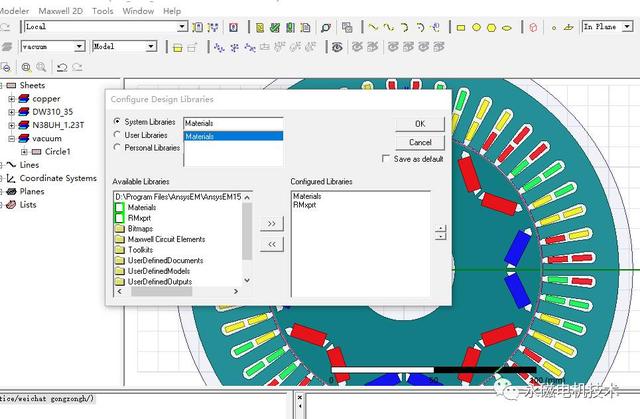Enable the Save as default checkbox
Screen dimensions: 640x419
coord(387,159)
